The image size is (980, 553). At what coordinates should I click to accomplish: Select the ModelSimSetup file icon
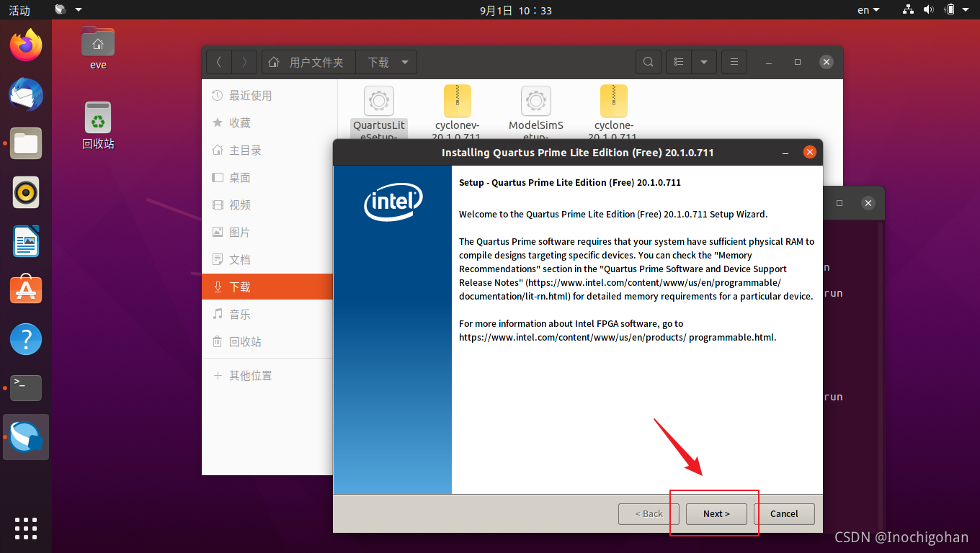[x=535, y=102]
